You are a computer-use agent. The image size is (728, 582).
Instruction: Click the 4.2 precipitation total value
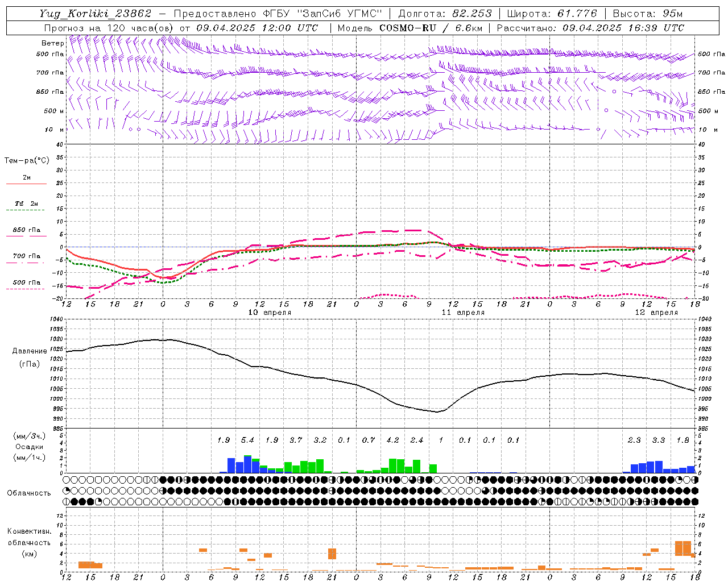click(392, 440)
